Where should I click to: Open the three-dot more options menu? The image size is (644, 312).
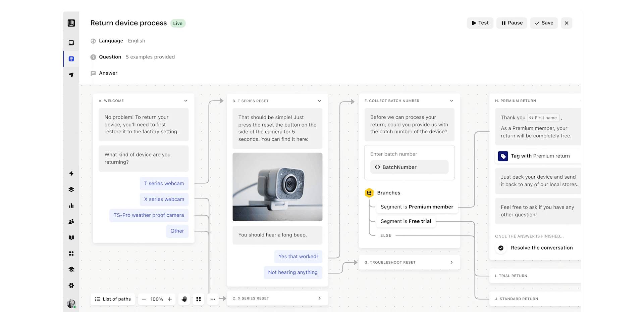pyautogui.click(x=213, y=299)
